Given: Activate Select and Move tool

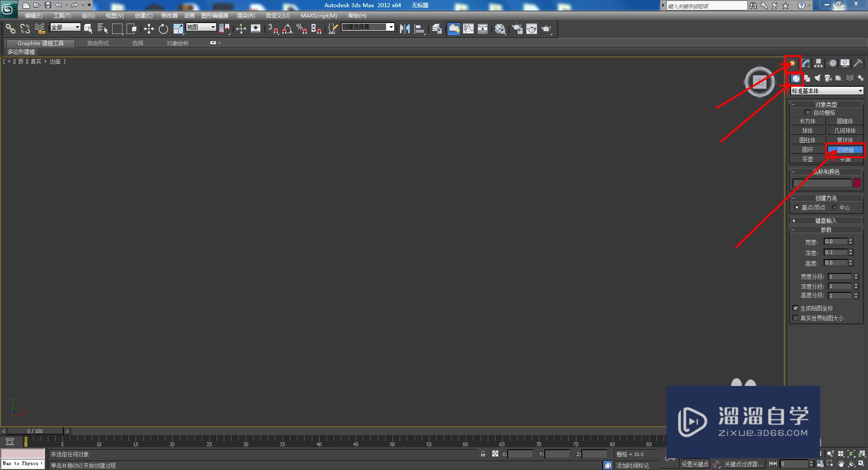Looking at the screenshot, I should 149,29.
